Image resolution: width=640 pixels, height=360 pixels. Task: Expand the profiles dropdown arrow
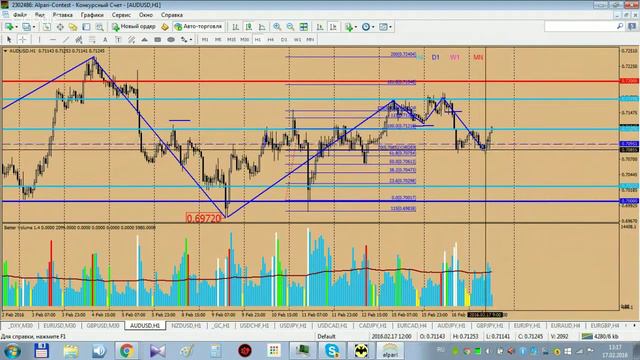tap(34, 27)
